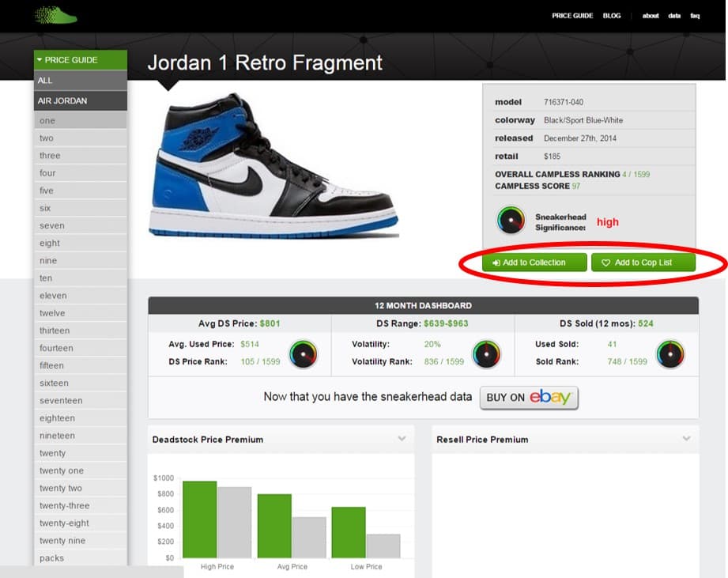Select Jordan 'seventeen' in sidebar list
This screenshot has height=578, width=728.
tap(81, 401)
